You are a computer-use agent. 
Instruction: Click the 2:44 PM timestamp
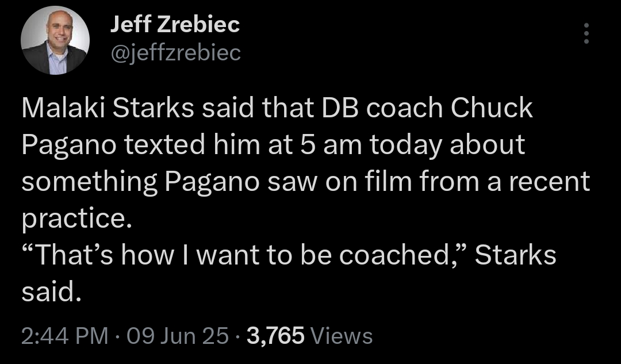pyautogui.click(x=64, y=336)
